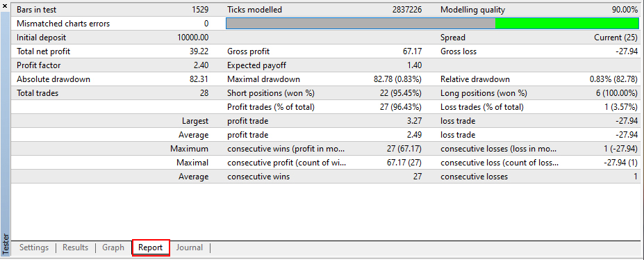The image size is (644, 260).
Task: Click Absolute drawdown value 82.31
Action: pyautogui.click(x=199, y=79)
